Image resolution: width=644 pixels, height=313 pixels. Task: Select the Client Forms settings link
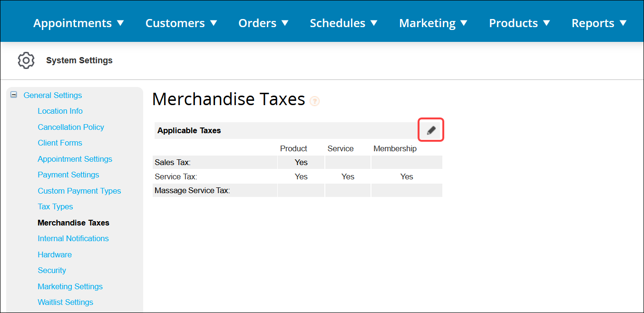click(x=59, y=143)
